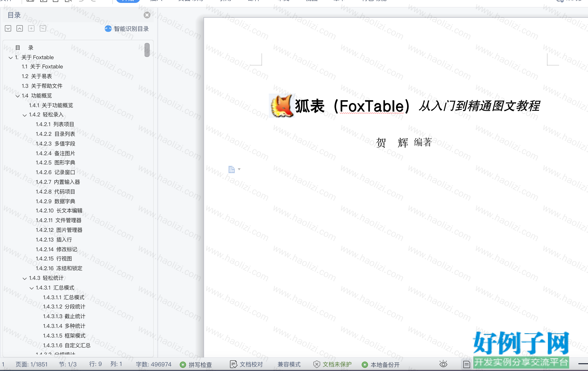Jump to 1.4.2.10 长文本编辑

59,211
